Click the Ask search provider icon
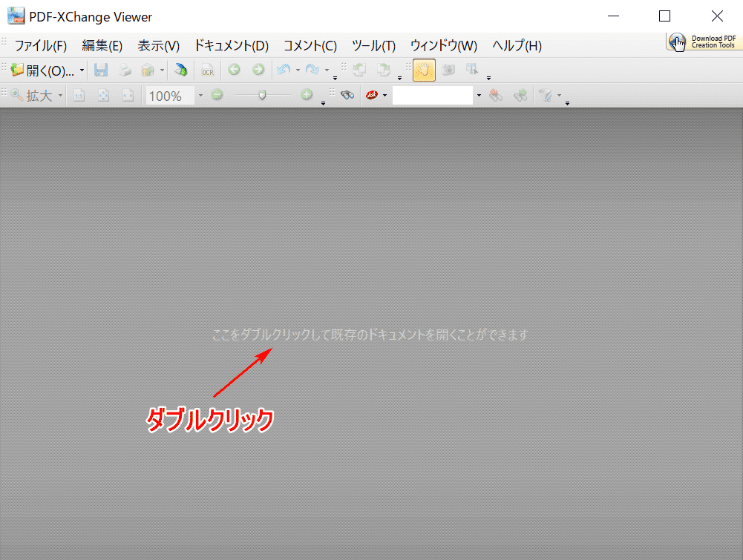 point(372,95)
